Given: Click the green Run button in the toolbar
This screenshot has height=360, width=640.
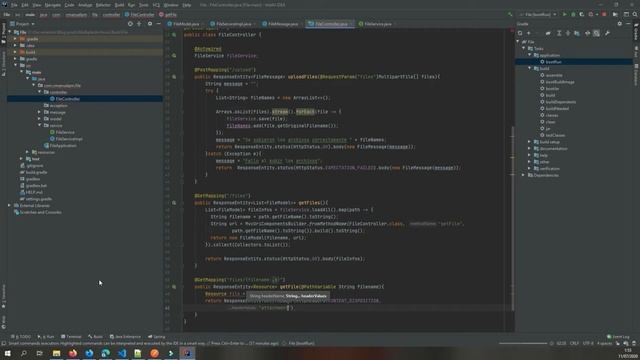Looking at the screenshot, I should pyautogui.click(x=564, y=14).
